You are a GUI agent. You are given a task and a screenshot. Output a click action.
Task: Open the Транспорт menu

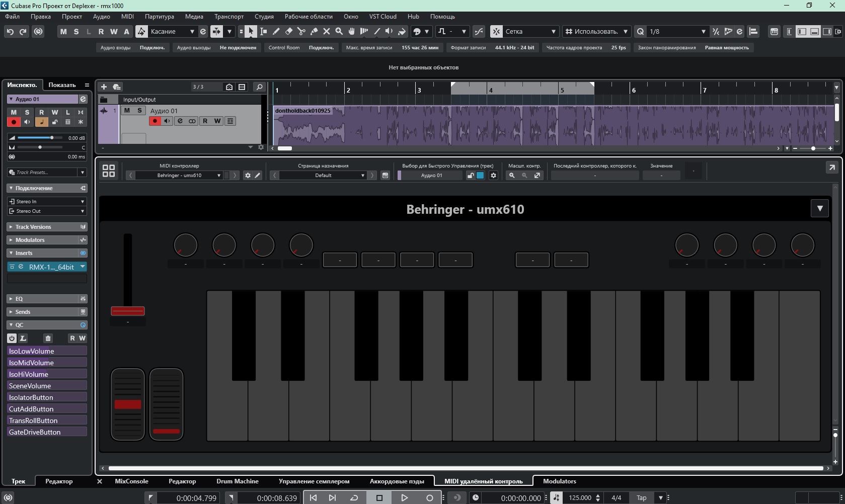click(x=228, y=16)
